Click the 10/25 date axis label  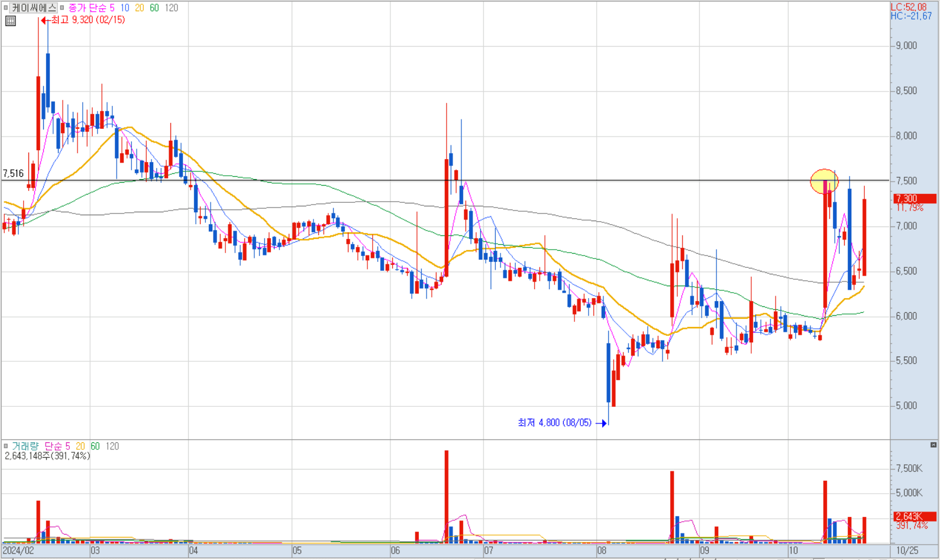click(907, 551)
